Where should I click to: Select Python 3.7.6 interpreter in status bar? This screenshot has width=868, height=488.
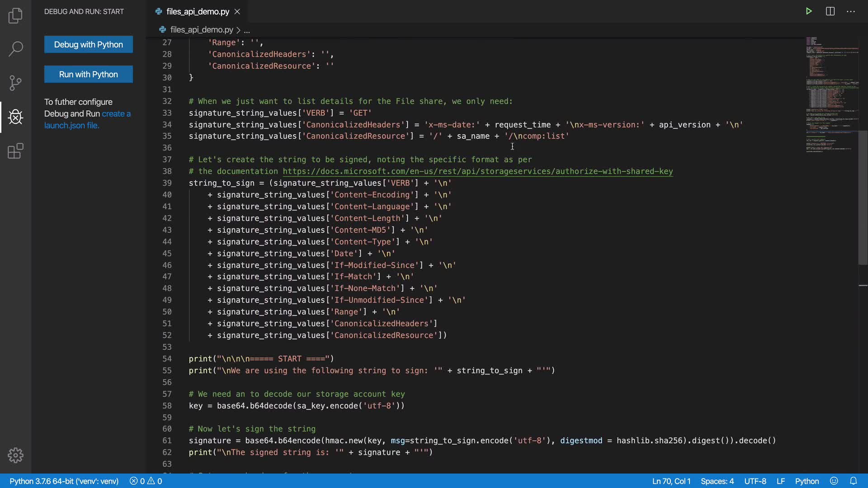point(64,481)
